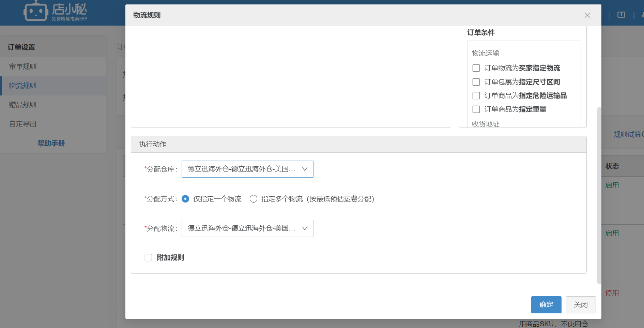Select 仅指定一个物流 radio option
644x328 pixels.
185,199
